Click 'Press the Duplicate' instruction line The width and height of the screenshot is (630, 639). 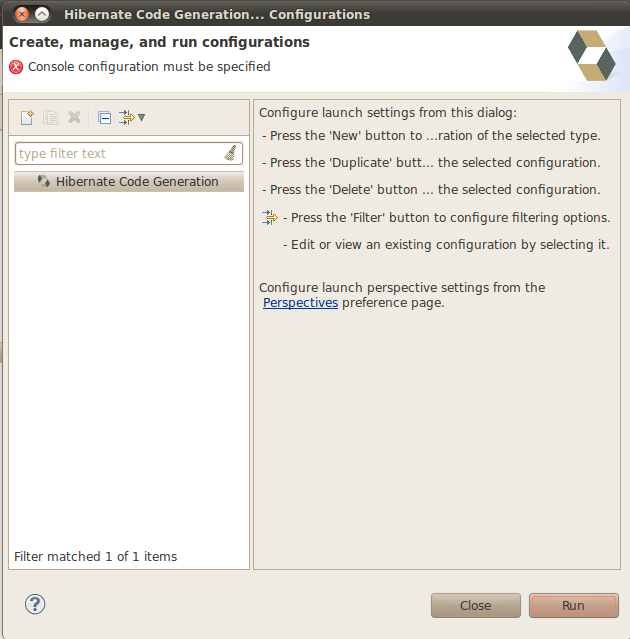[x=431, y=163]
